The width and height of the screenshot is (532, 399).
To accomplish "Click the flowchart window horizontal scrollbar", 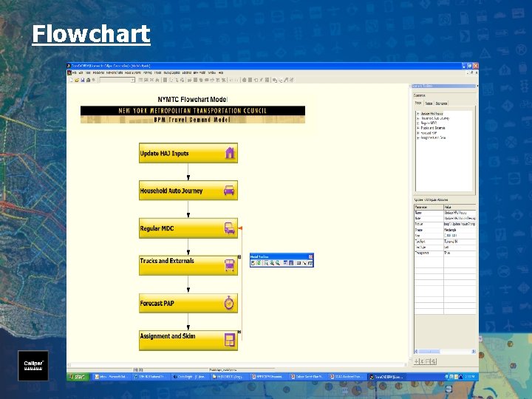I will click(x=237, y=365).
